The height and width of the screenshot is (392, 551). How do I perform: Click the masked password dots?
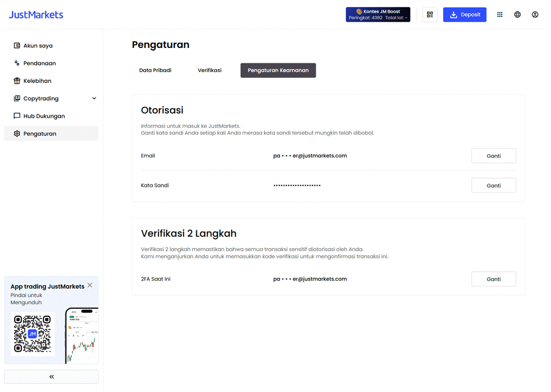click(x=297, y=185)
